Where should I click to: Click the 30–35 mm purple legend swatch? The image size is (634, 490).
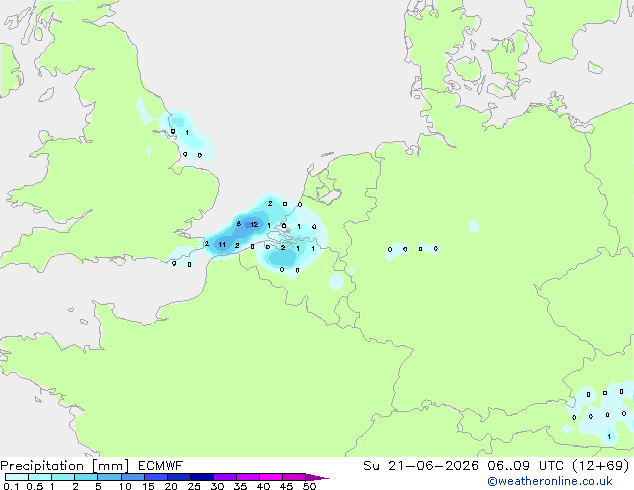coord(225,477)
